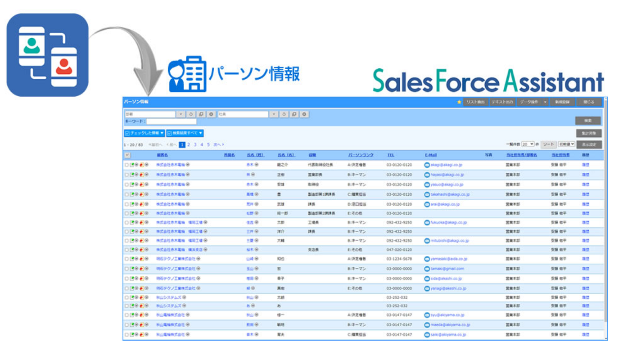Click the リスト抽出 button
This screenshot has width=623, height=364.
pos(476,102)
